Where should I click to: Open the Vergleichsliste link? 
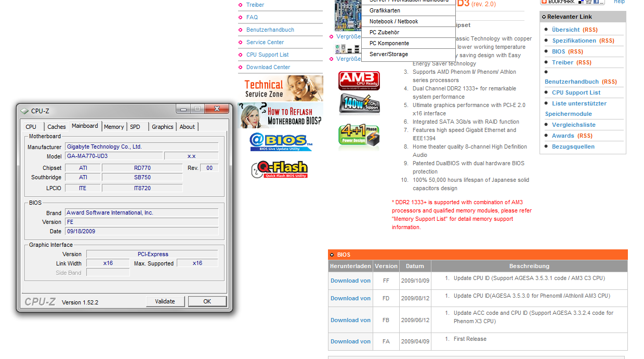pos(574,125)
